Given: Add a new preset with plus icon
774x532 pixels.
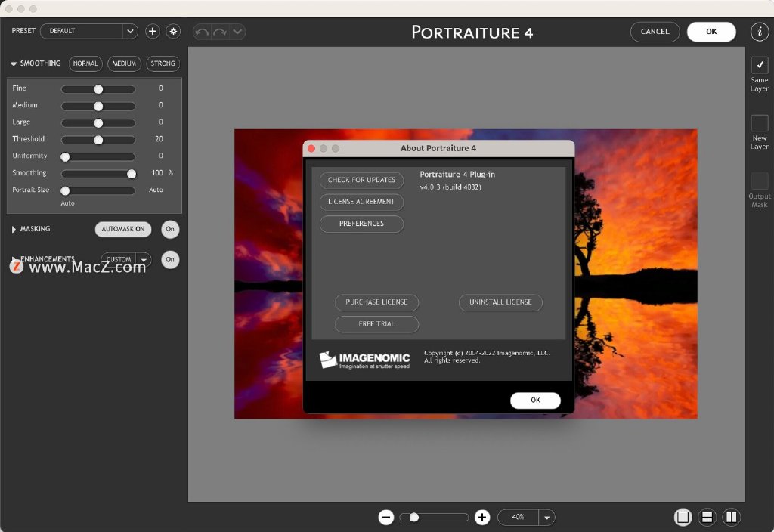Looking at the screenshot, I should (153, 31).
